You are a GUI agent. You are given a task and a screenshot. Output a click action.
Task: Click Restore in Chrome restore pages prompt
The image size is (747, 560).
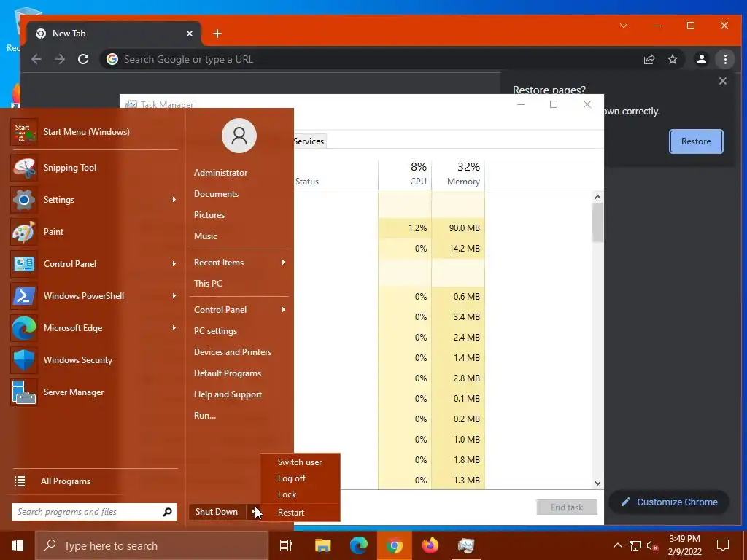click(x=696, y=141)
